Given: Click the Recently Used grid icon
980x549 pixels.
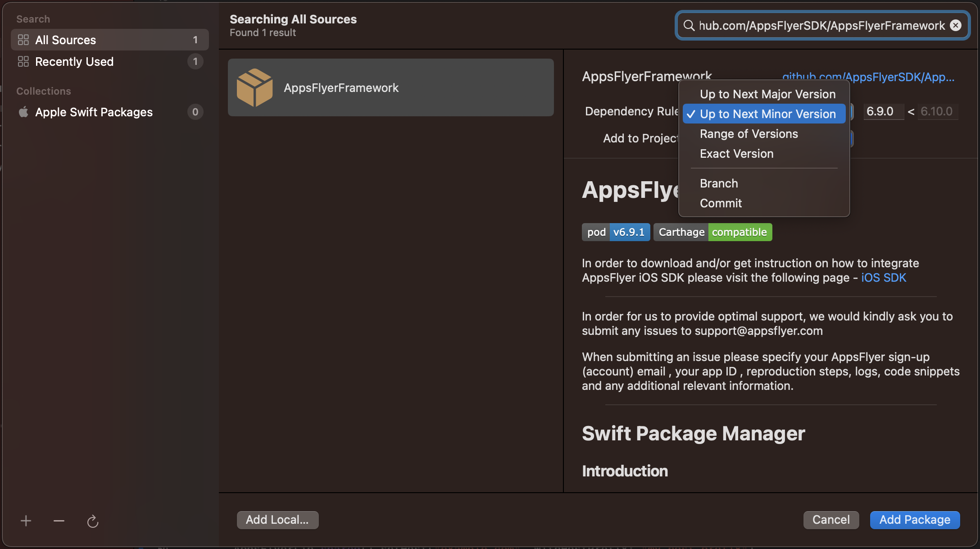Looking at the screenshot, I should (x=23, y=62).
